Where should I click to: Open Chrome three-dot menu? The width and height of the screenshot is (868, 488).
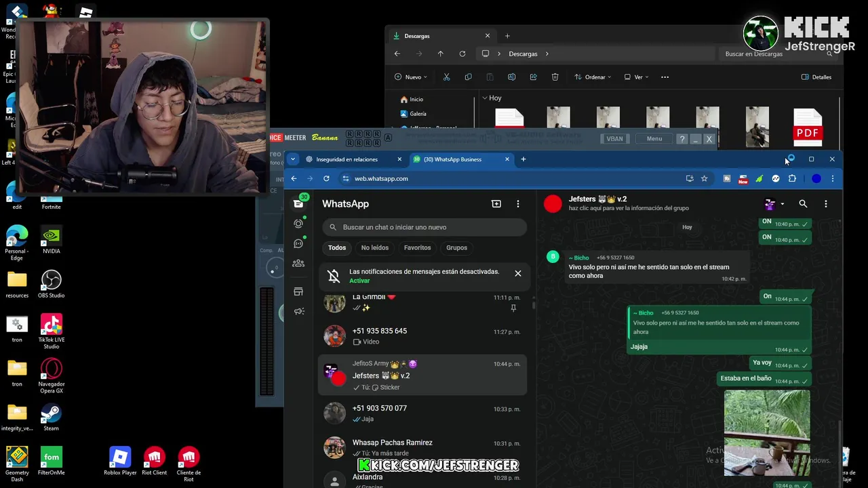pyautogui.click(x=833, y=178)
